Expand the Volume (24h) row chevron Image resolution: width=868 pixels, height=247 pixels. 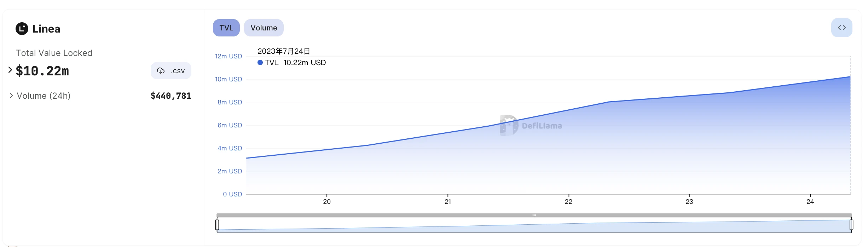(x=11, y=96)
